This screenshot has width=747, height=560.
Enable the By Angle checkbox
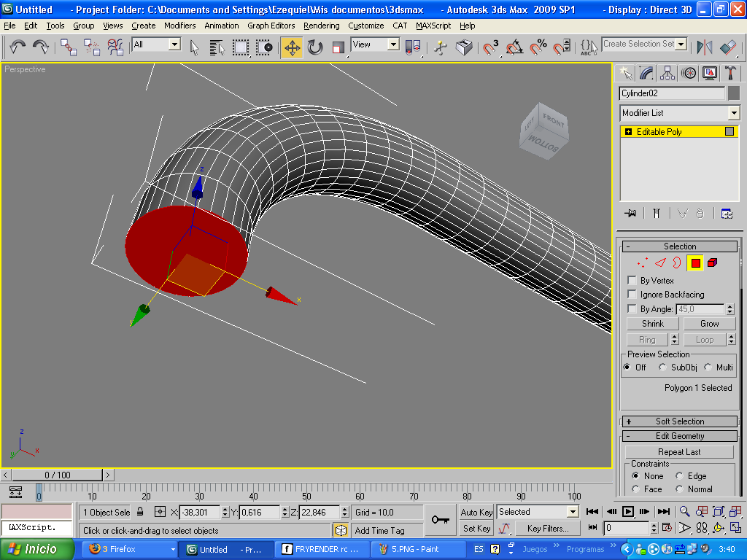pyautogui.click(x=632, y=308)
